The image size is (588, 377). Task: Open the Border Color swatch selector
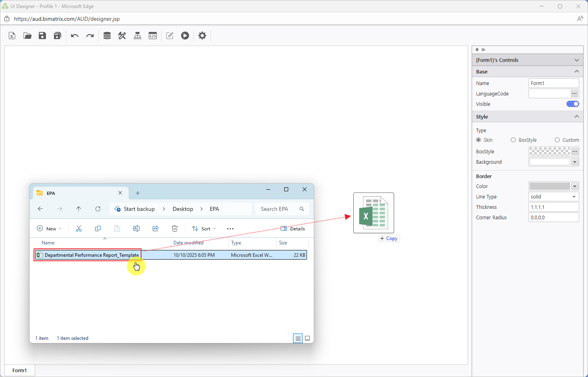(x=575, y=186)
